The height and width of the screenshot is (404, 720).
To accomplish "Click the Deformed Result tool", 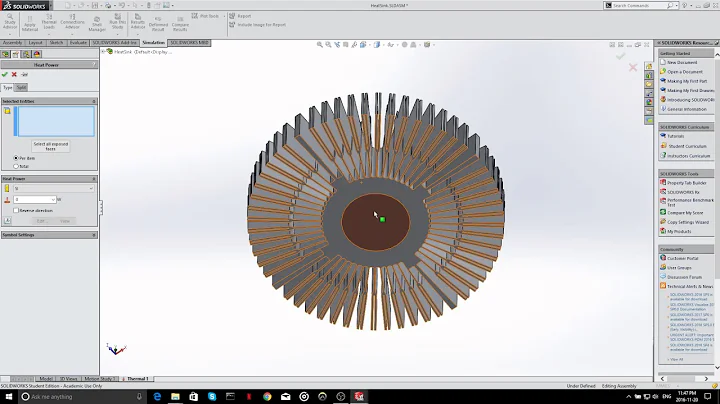I will click(158, 24).
